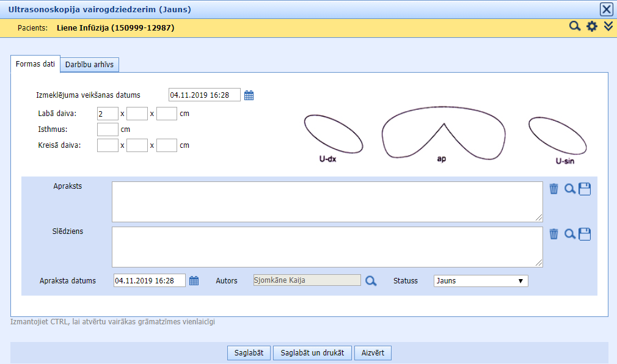Select the Formas dati tab
The image size is (617, 364).
[x=35, y=64]
